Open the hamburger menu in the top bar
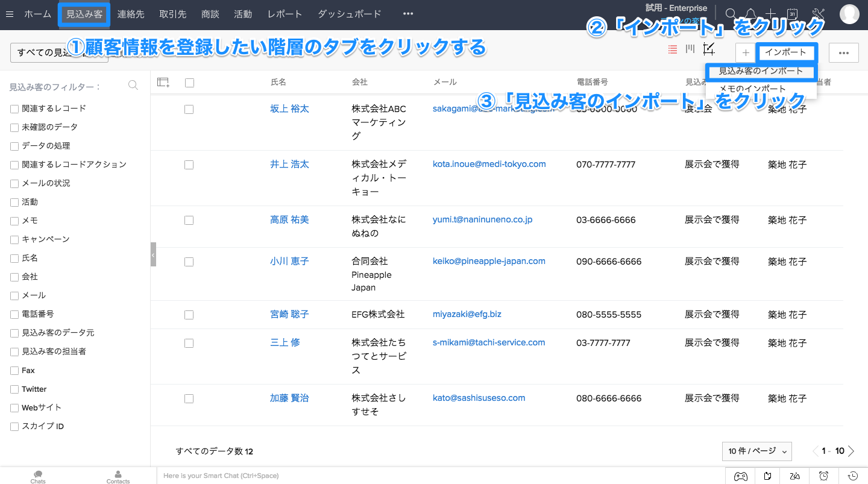The width and height of the screenshot is (868, 484). (x=9, y=14)
